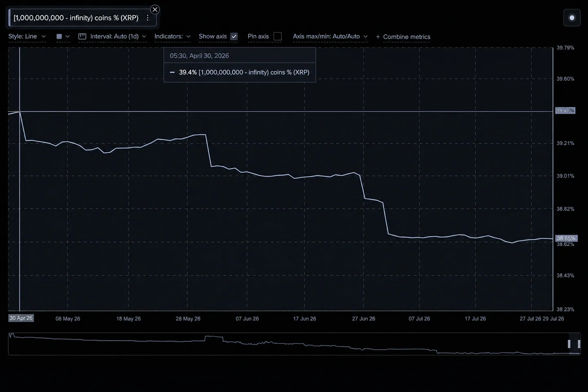Expand the Interval: Auto (1d) dropdown
The width and height of the screenshot is (588, 392).
pos(118,36)
